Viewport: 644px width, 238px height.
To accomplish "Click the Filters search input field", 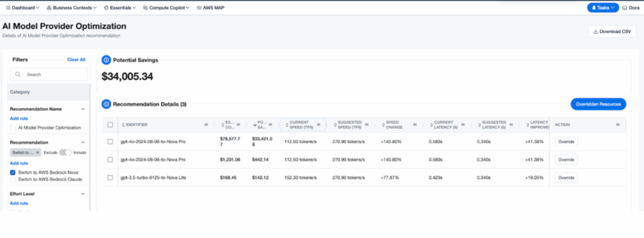I will pos(49,75).
